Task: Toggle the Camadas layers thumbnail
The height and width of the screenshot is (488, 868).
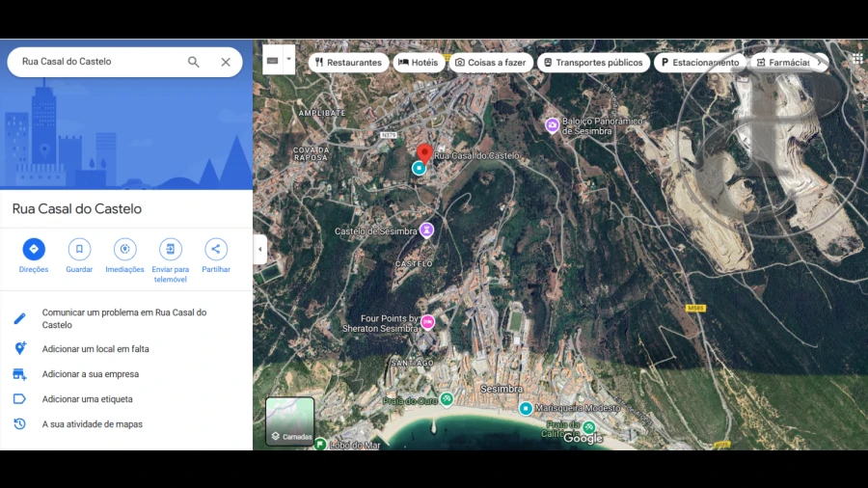Action: (290, 421)
